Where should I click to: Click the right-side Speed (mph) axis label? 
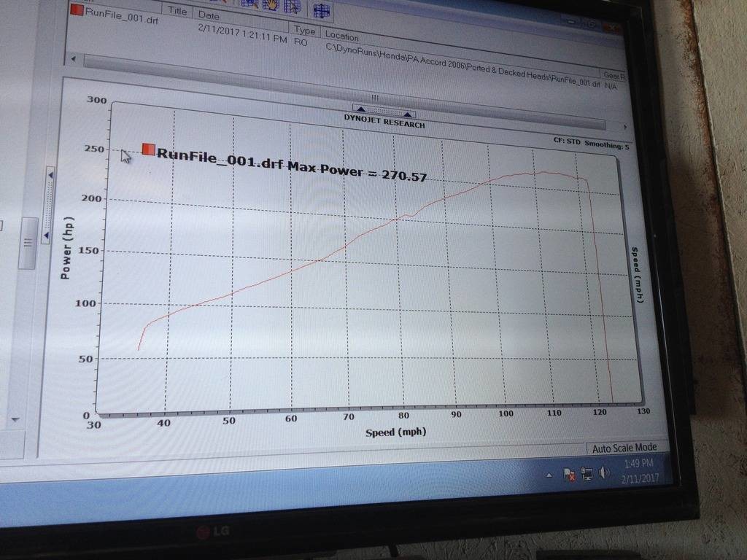tap(637, 274)
